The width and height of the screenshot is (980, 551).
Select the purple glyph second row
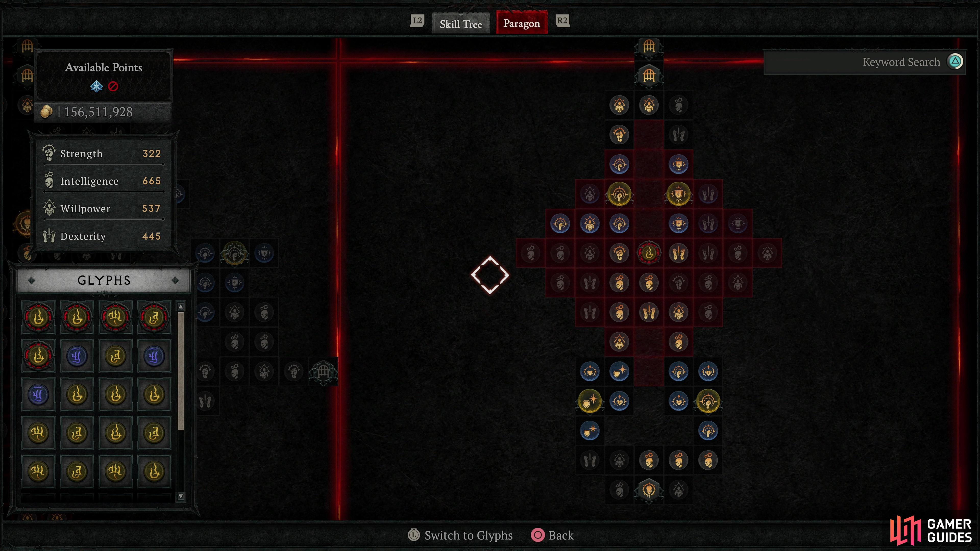(x=77, y=355)
